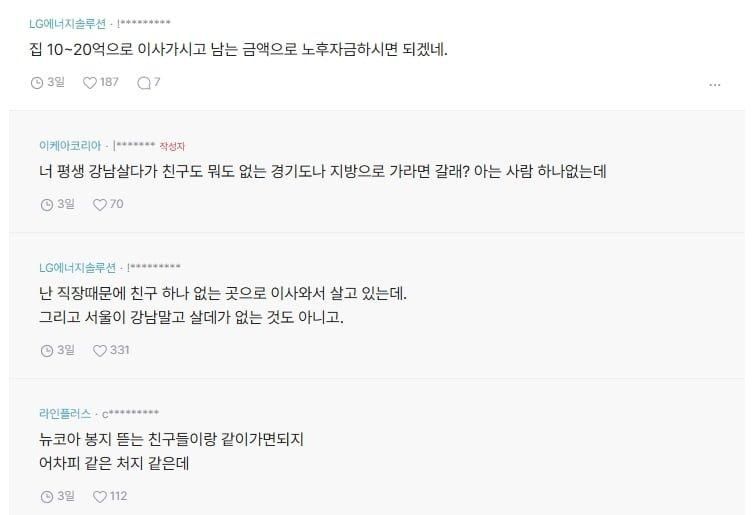
Task: Open the LG에너지솔루션 company link on the top comment
Action: coord(68,23)
